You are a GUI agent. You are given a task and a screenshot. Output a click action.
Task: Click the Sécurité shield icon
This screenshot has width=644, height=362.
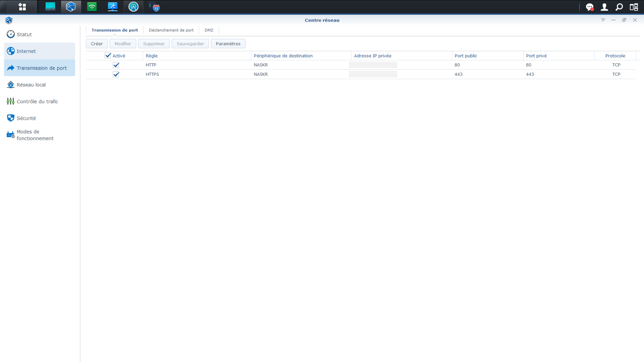tap(11, 118)
